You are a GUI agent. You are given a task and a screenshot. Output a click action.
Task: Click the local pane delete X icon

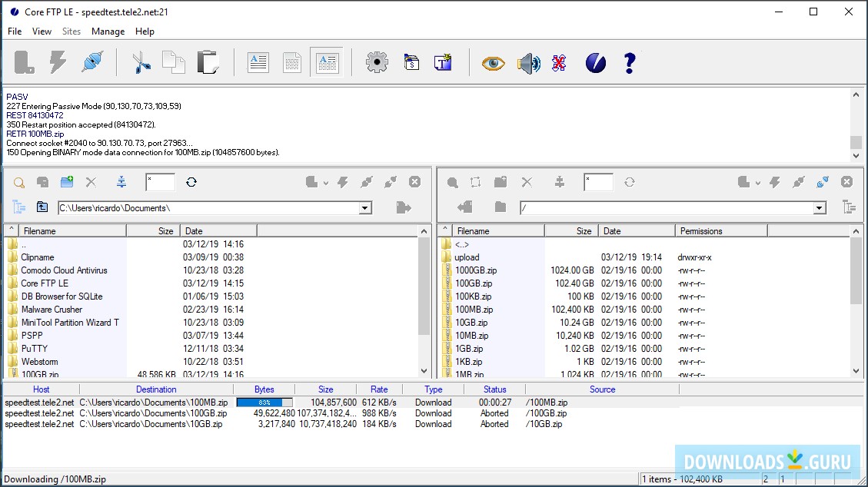91,182
